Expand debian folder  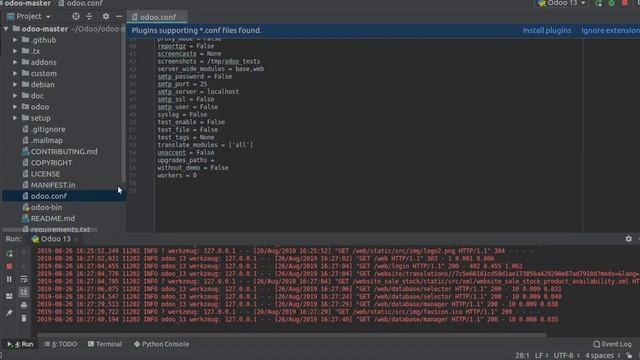(x=15, y=84)
